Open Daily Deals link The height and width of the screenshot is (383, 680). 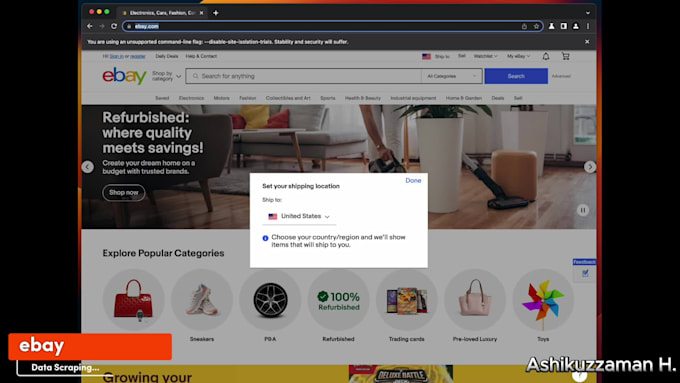(167, 56)
